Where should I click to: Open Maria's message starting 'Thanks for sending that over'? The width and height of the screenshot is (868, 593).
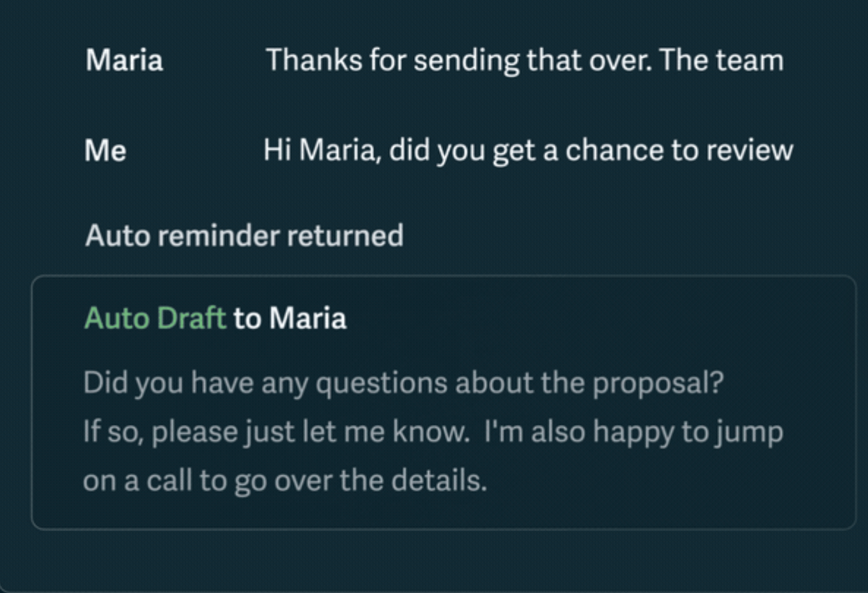click(526, 59)
